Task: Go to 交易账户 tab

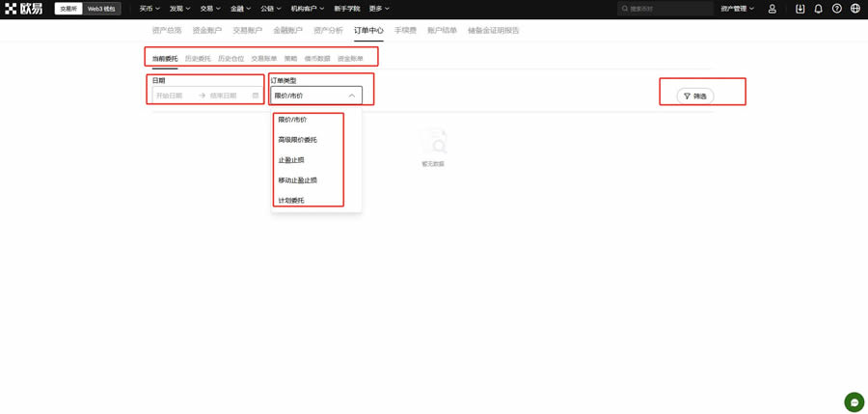Action: pyautogui.click(x=248, y=31)
